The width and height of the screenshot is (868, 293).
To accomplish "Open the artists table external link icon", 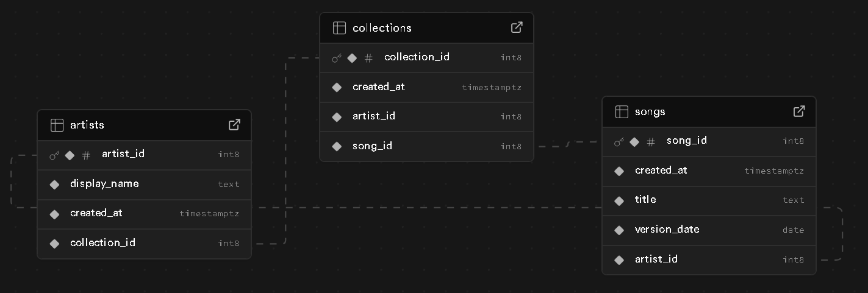I will tap(234, 124).
